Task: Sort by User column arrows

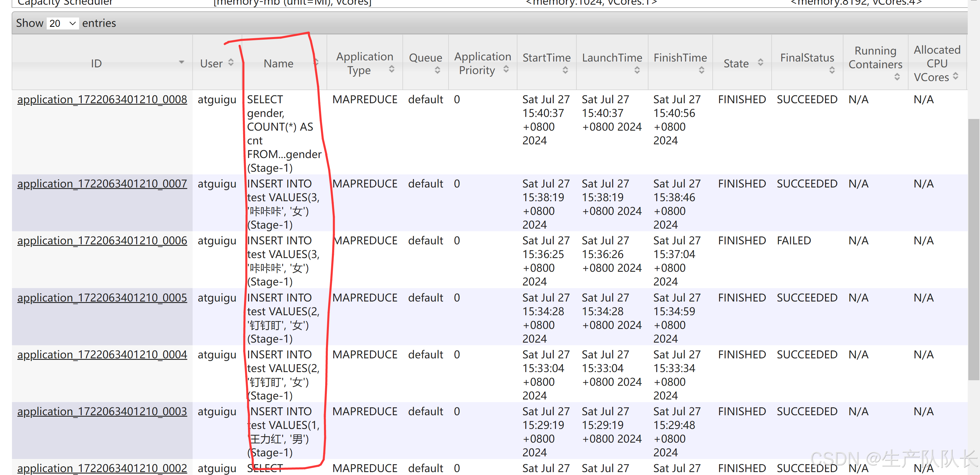Action: tap(231, 63)
